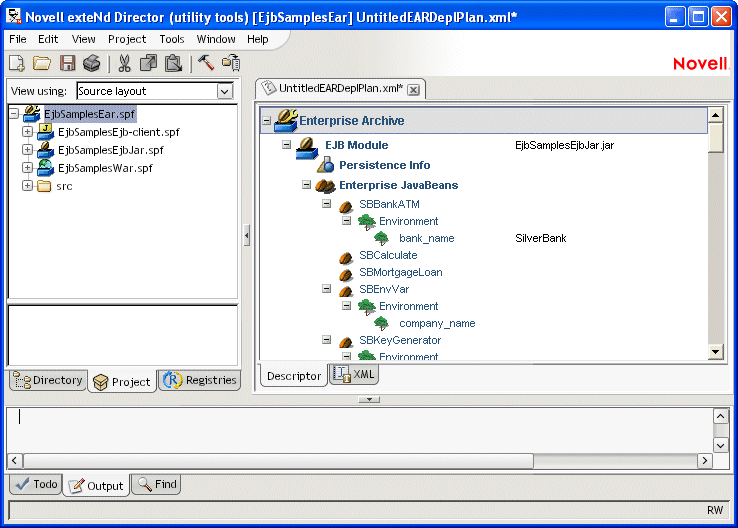Viewport: 738px width, 528px height.
Task: Click the company_name tree icon
Action: pyautogui.click(x=382, y=323)
